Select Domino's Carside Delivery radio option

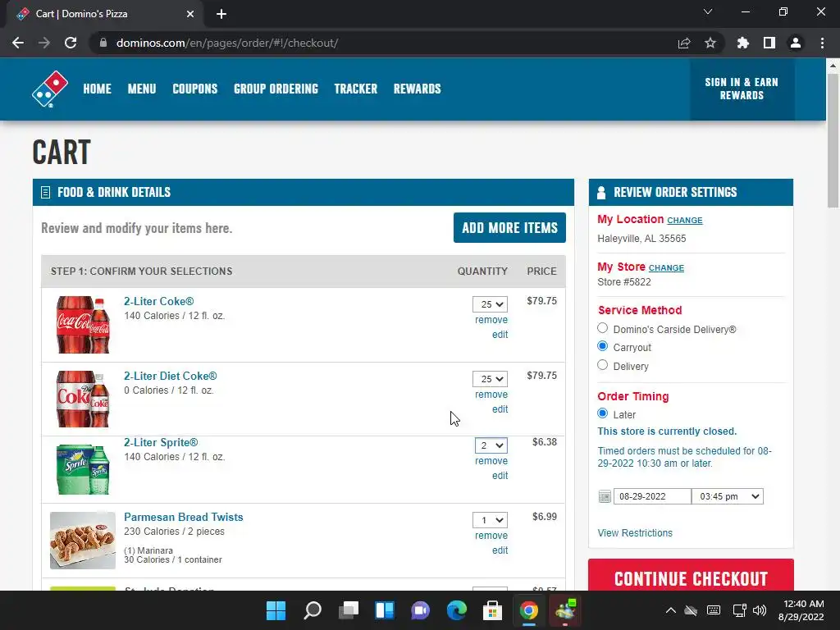pyautogui.click(x=603, y=328)
